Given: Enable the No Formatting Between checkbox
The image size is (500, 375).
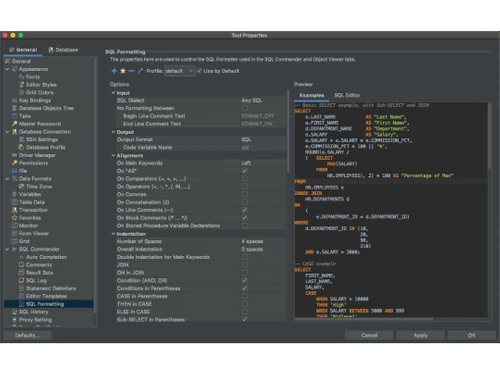Looking at the screenshot, I should click(245, 108).
